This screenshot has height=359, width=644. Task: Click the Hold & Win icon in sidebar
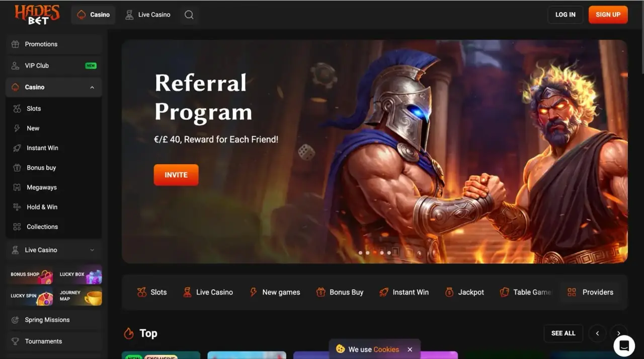tap(17, 206)
